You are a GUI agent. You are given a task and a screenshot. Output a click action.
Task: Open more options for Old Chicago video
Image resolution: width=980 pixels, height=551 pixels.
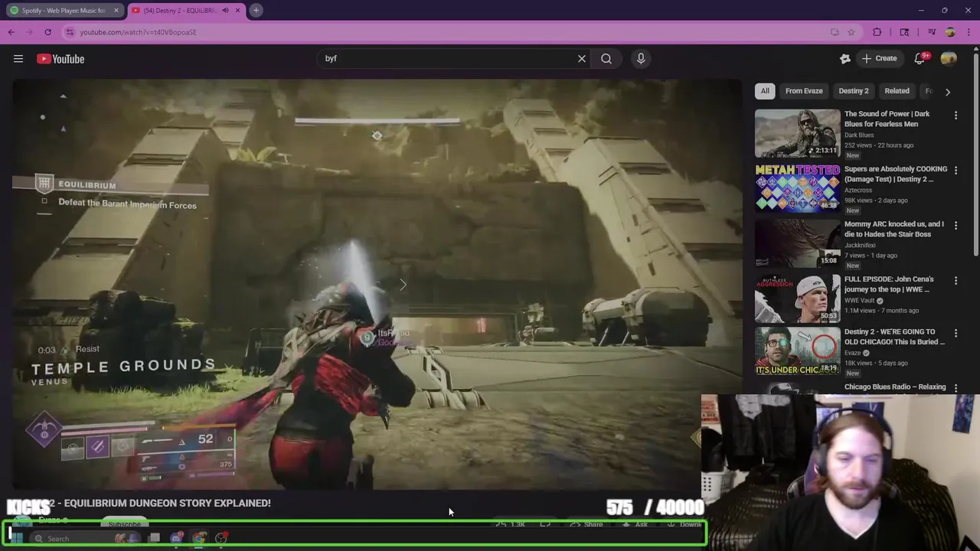click(x=955, y=334)
